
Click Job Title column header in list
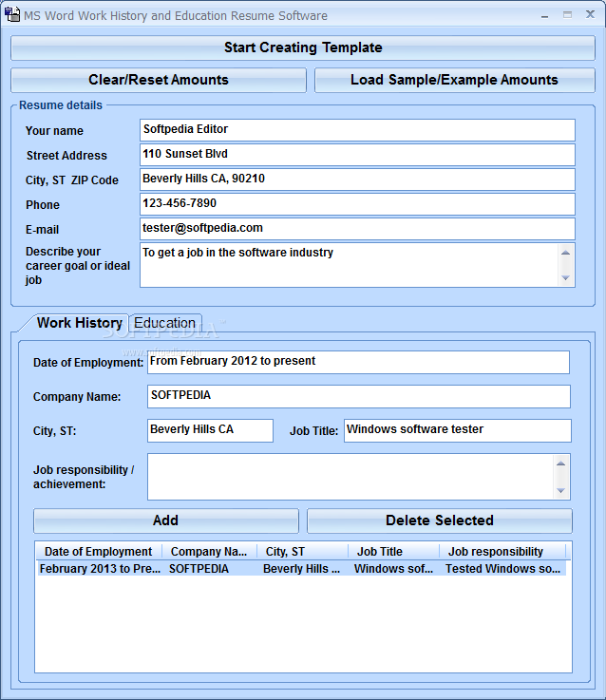(393, 551)
